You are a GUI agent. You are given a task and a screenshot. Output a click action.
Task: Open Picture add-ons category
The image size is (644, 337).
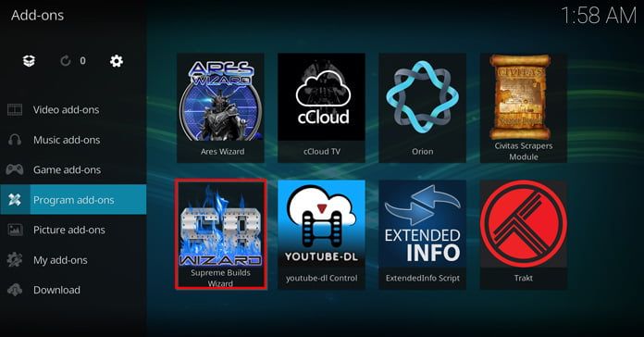tap(73, 230)
